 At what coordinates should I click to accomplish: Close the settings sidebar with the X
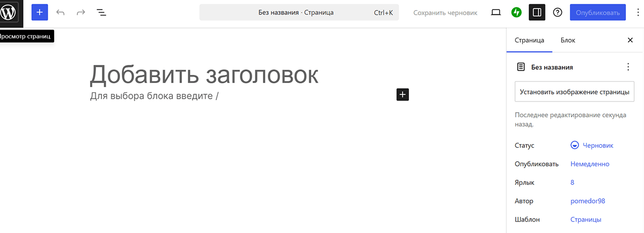630,40
